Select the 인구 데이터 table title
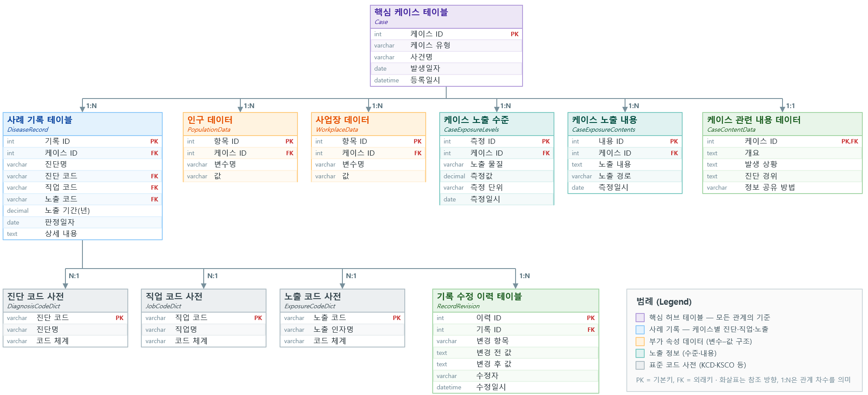Image resolution: width=868 pixels, height=395 pixels. [x=210, y=120]
